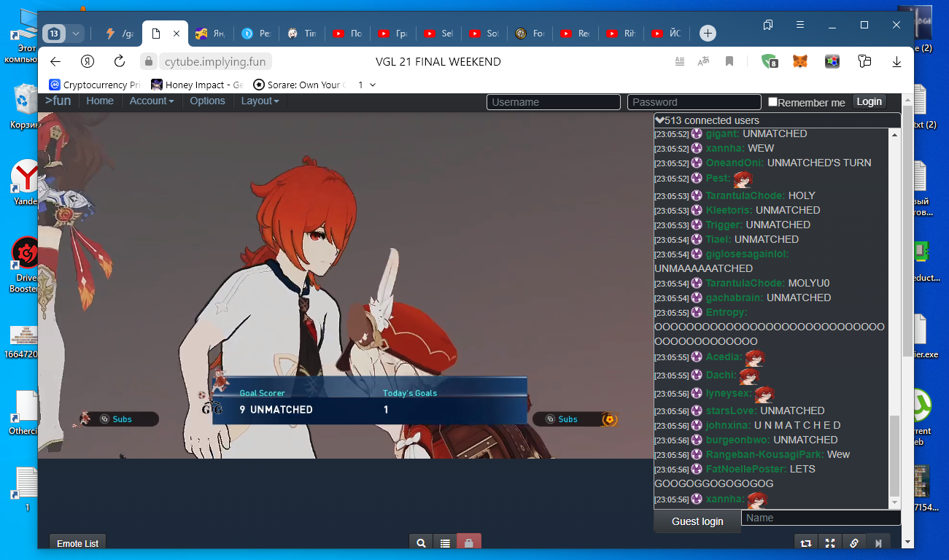
Task: Click the emote posted by Dachi
Action: tap(749, 376)
